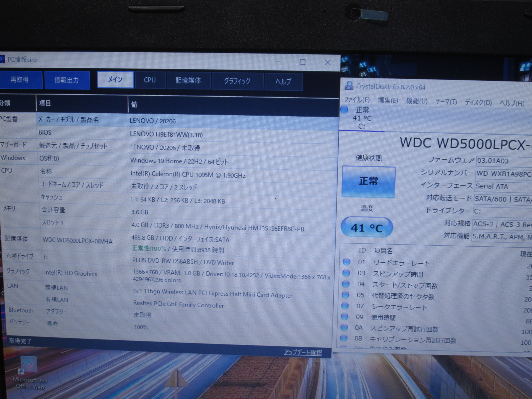Click the バッテリー 寿命 value 100%
This screenshot has height=399, width=532.
point(141,327)
